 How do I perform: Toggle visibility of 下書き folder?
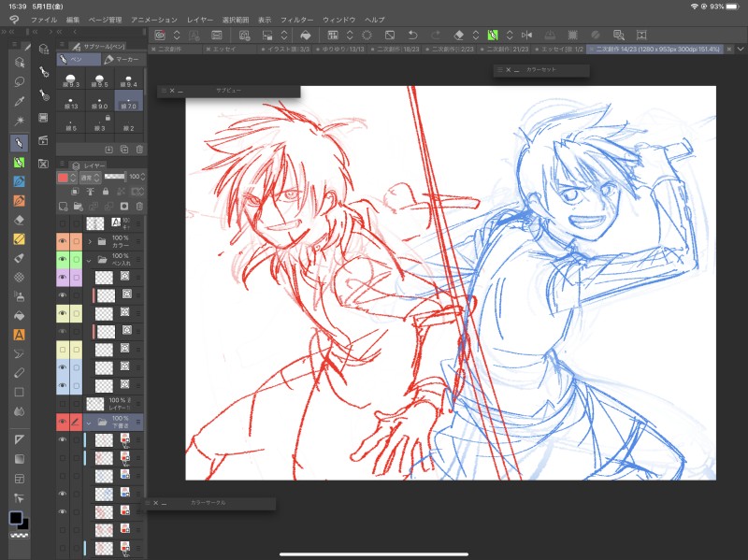tap(63, 422)
